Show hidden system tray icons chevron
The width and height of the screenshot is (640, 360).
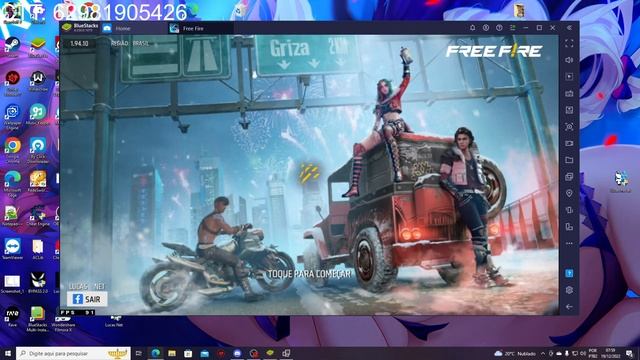pyautogui.click(x=543, y=353)
